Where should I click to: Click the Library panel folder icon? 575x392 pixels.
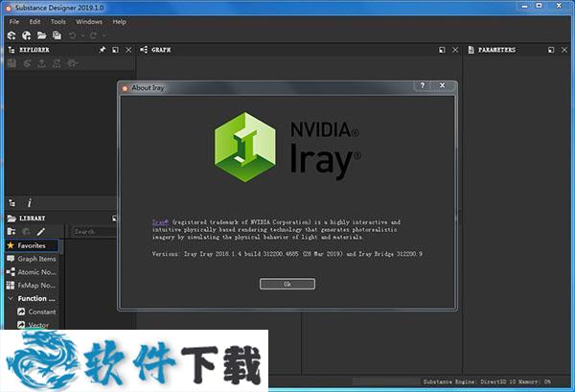(11, 219)
